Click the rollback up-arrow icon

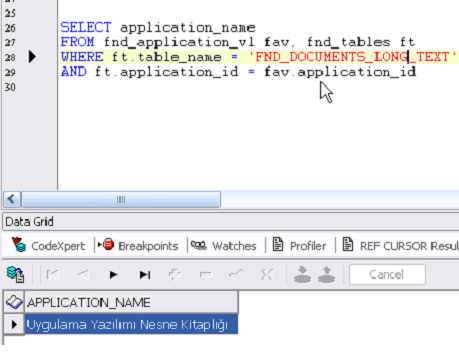[x=327, y=274]
